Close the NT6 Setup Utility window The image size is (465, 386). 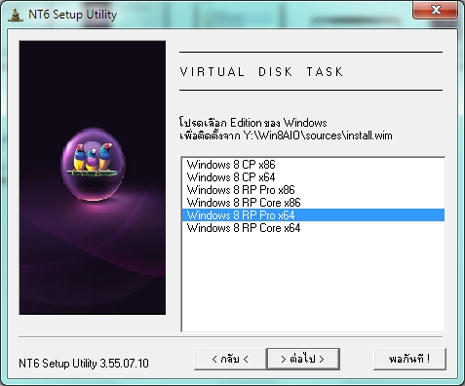point(435,10)
